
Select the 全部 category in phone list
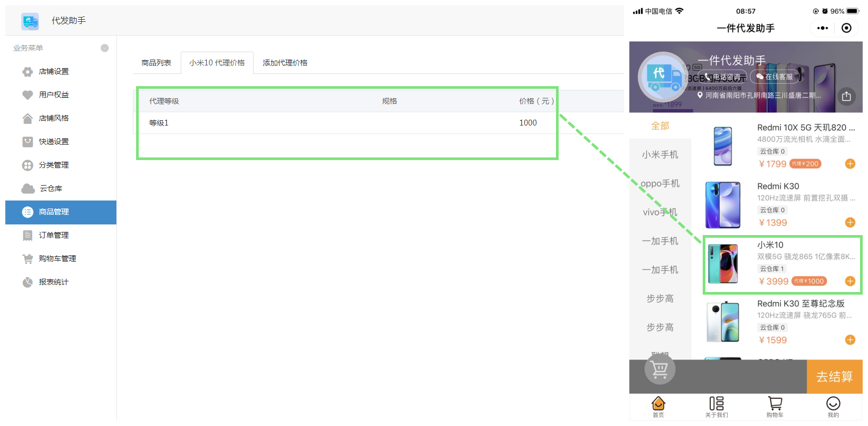click(660, 126)
